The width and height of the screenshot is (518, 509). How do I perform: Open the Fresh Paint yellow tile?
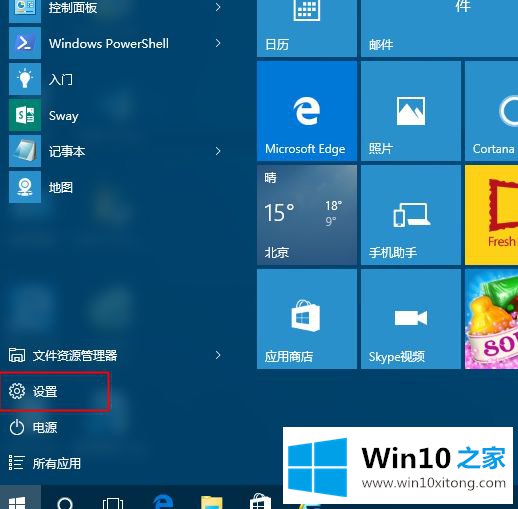[x=491, y=215]
